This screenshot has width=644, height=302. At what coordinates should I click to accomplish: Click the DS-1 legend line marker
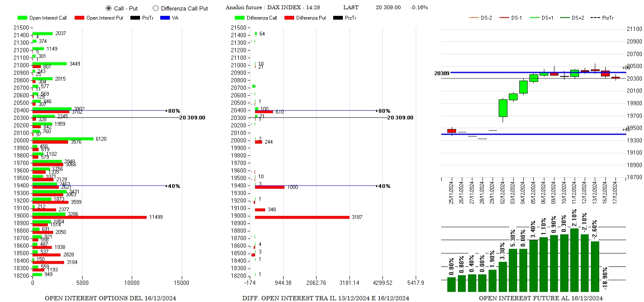504,18
